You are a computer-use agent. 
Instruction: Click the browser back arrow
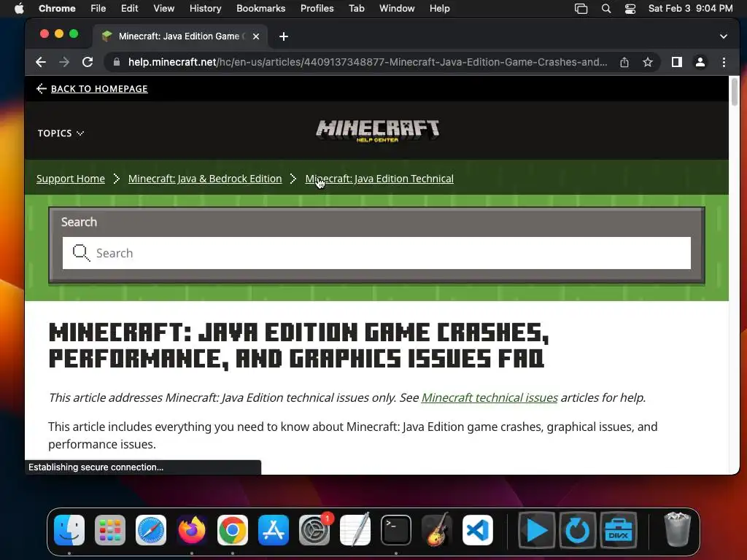tap(41, 62)
